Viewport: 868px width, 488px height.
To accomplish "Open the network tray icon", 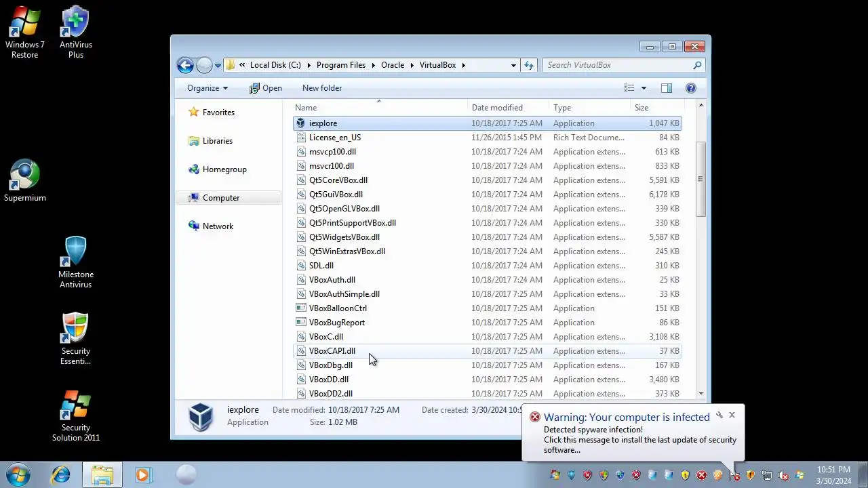I will tap(767, 475).
